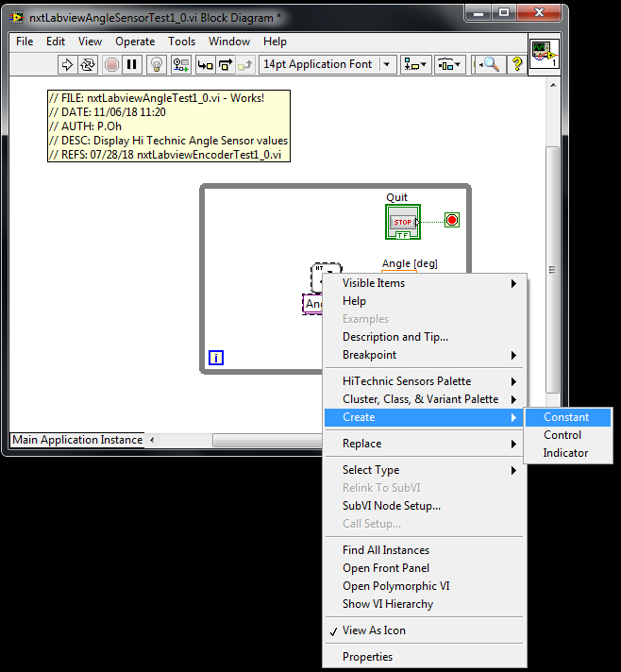Select the Angle polymorphic selector label

(x=312, y=304)
